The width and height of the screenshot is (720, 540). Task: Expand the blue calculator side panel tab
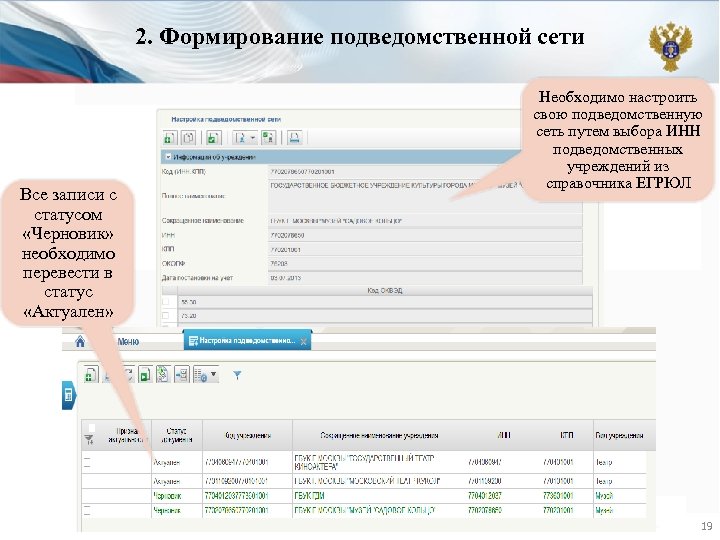(x=69, y=395)
